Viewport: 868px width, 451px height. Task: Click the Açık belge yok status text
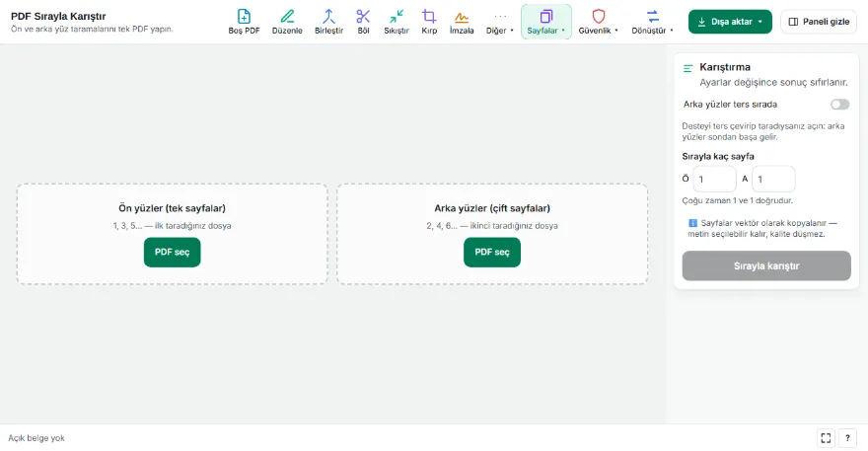click(36, 438)
